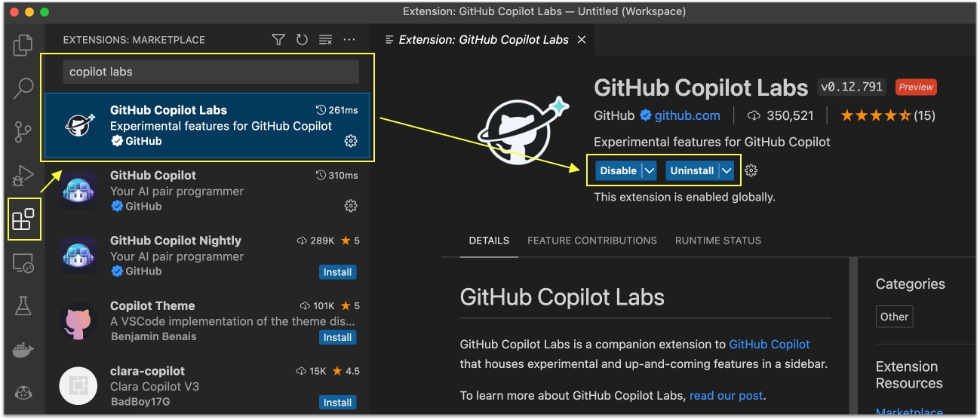This screenshot has width=980, height=420.
Task: Open Remote Explorer in activity bar
Action: 23,263
